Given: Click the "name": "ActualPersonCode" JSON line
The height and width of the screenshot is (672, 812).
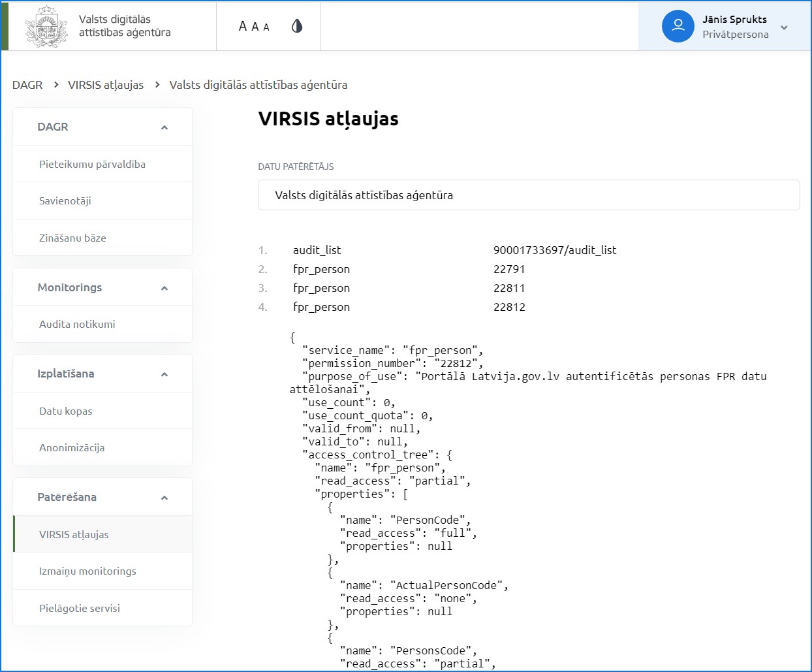Looking at the screenshot, I should 424,585.
